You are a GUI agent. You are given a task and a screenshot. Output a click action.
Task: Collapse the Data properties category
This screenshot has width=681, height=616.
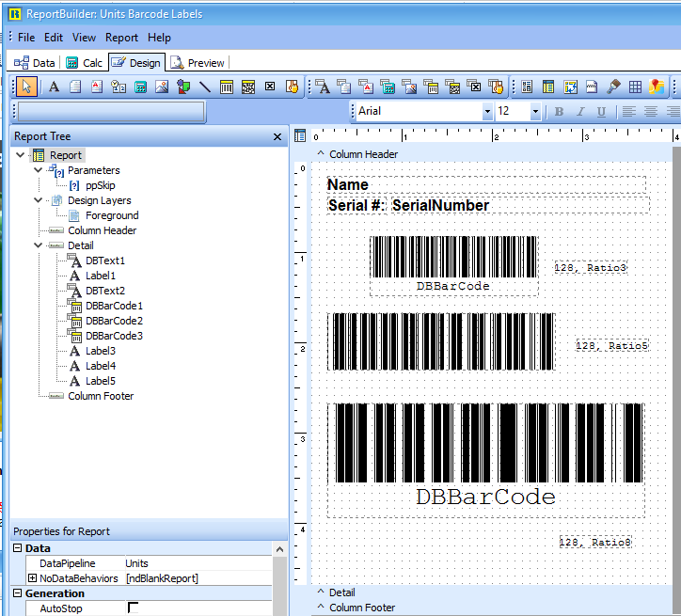tap(17, 548)
